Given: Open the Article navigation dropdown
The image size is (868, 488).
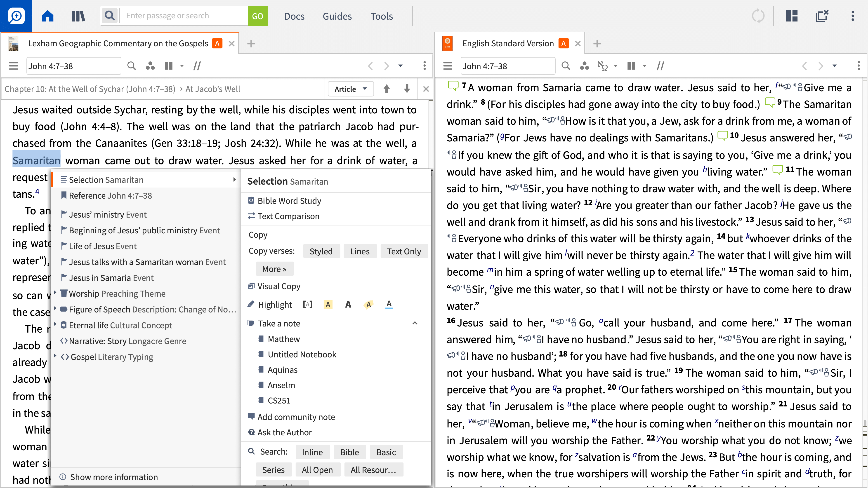Looking at the screenshot, I should [x=350, y=89].
